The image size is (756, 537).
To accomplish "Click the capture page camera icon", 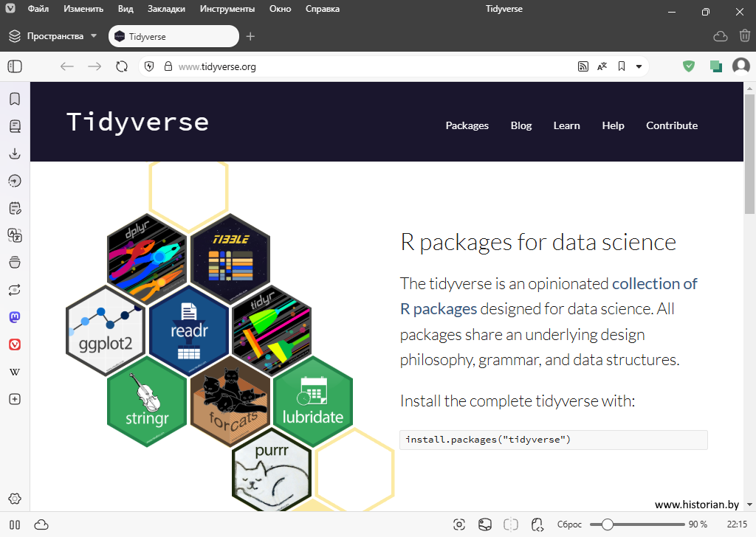I will pyautogui.click(x=459, y=524).
